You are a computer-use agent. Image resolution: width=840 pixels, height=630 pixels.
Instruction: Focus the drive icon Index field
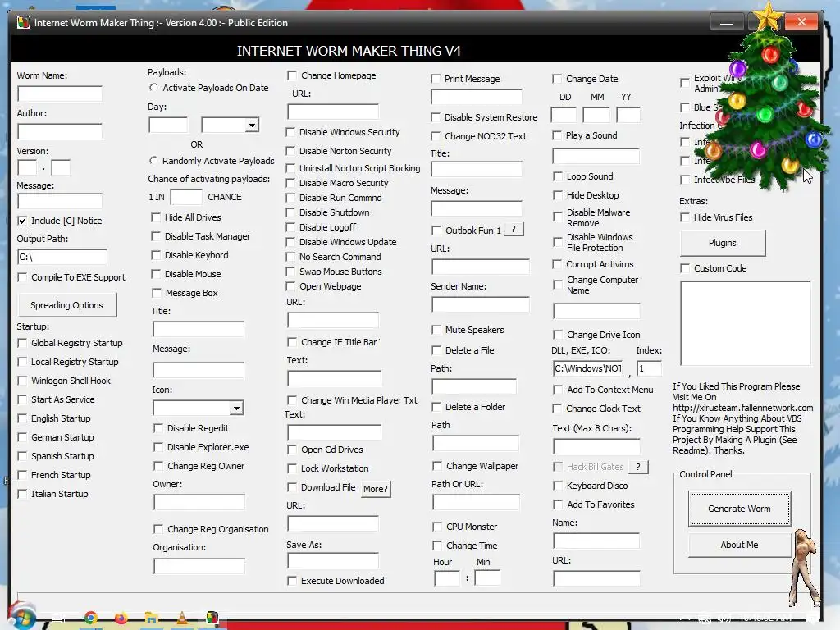coord(650,368)
